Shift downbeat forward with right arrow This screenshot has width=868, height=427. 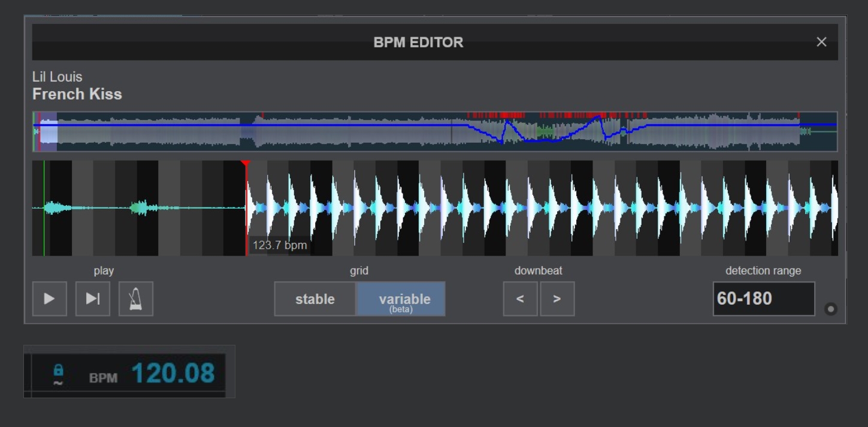pos(557,299)
